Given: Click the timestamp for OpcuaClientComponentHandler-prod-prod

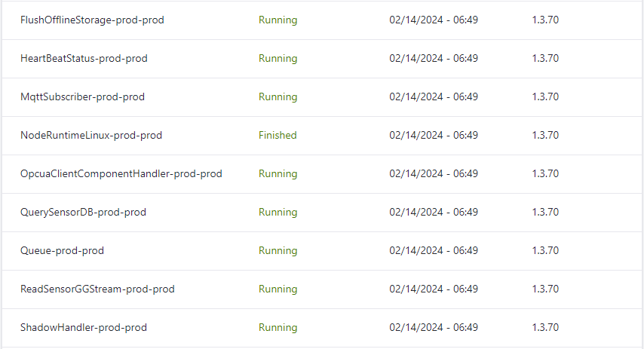Looking at the screenshot, I should [434, 174].
